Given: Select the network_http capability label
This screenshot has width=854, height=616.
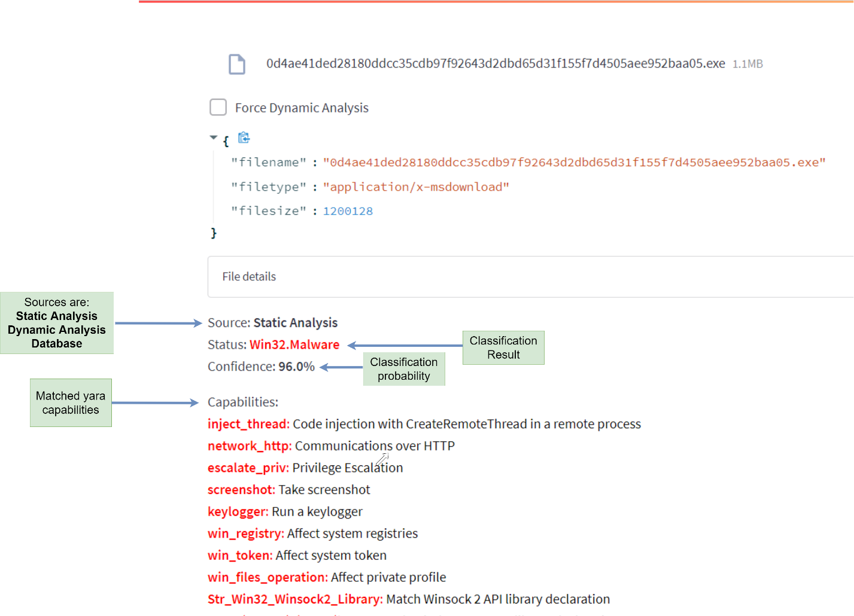Looking at the screenshot, I should tap(250, 446).
